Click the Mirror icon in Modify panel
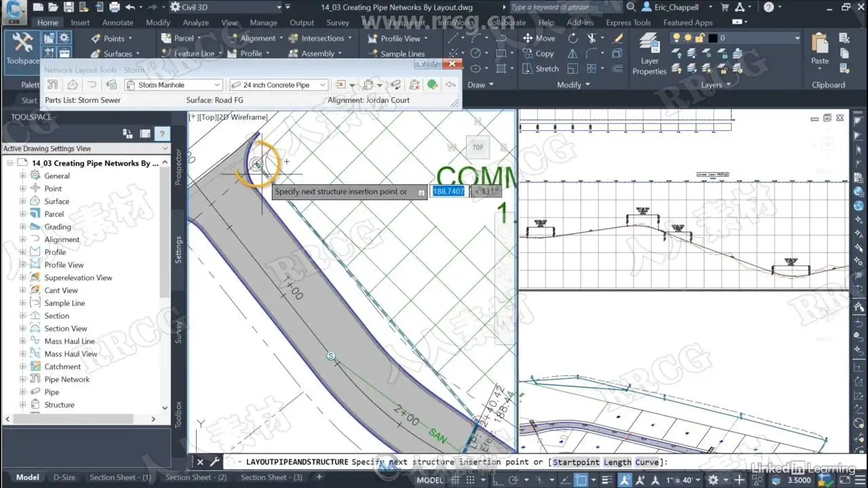Image resolution: width=868 pixels, height=488 pixels. click(x=573, y=54)
